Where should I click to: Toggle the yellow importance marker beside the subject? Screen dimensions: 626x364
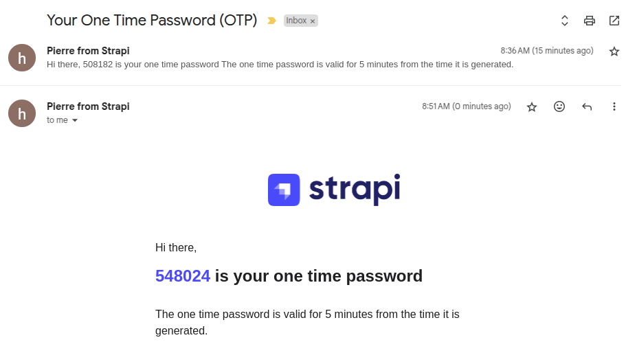[271, 21]
